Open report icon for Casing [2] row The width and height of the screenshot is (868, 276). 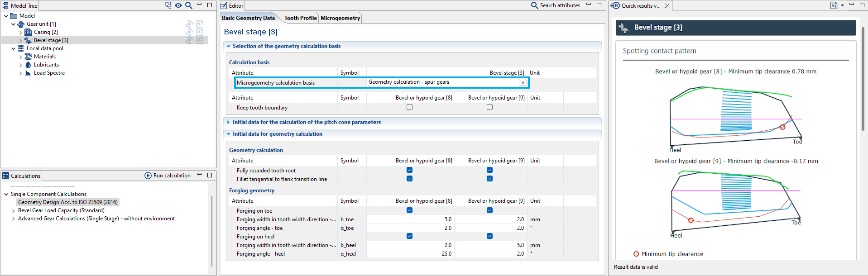click(x=200, y=32)
